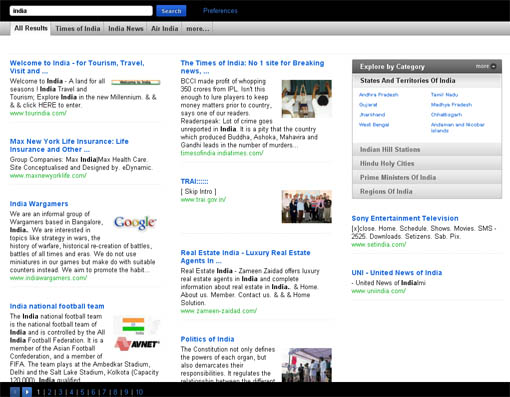
Task: Visit the www.setindia.com URL
Action: (379, 244)
